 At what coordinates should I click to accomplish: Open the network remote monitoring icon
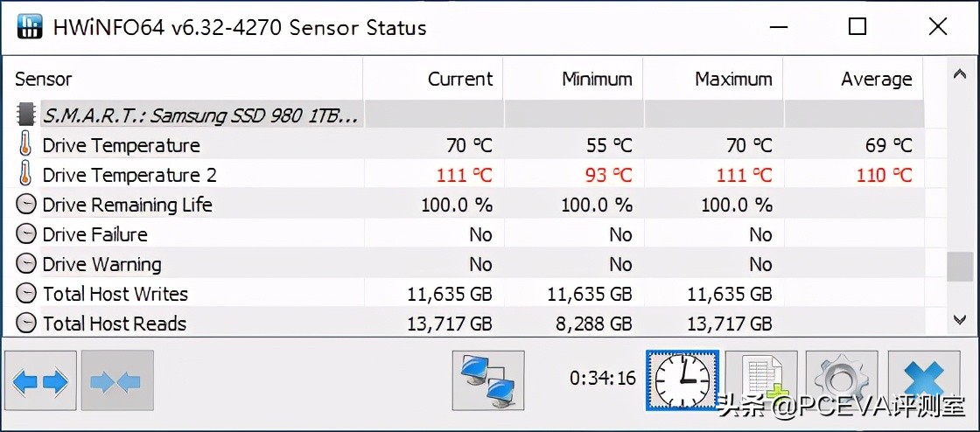click(x=488, y=381)
